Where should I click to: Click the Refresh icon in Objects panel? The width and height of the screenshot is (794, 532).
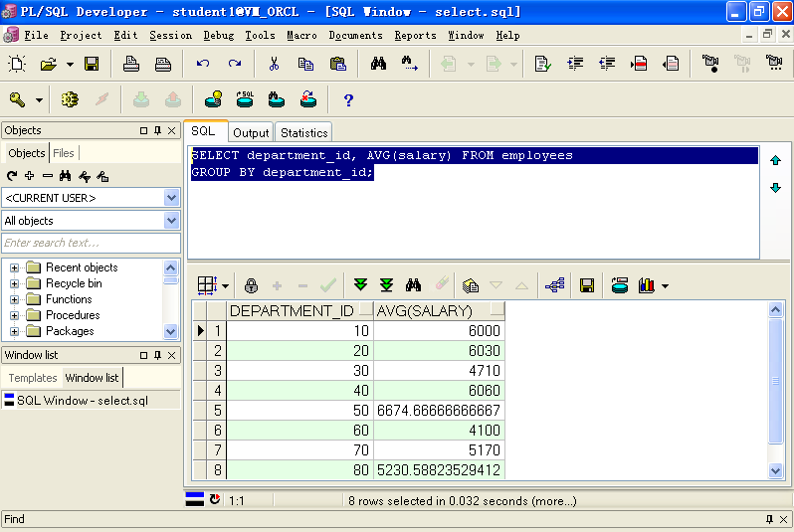pos(12,176)
